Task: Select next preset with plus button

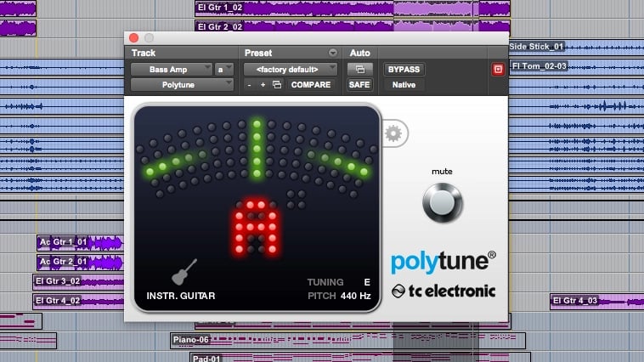Action: click(263, 85)
